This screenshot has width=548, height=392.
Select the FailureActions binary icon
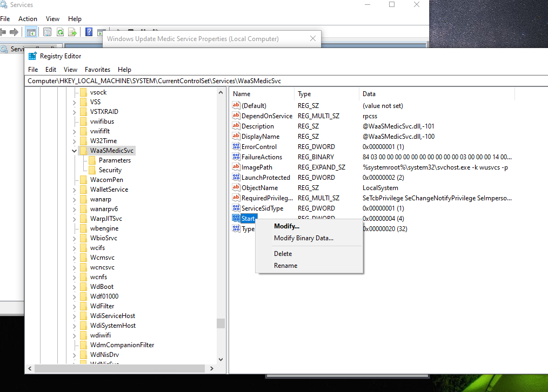[x=236, y=157]
